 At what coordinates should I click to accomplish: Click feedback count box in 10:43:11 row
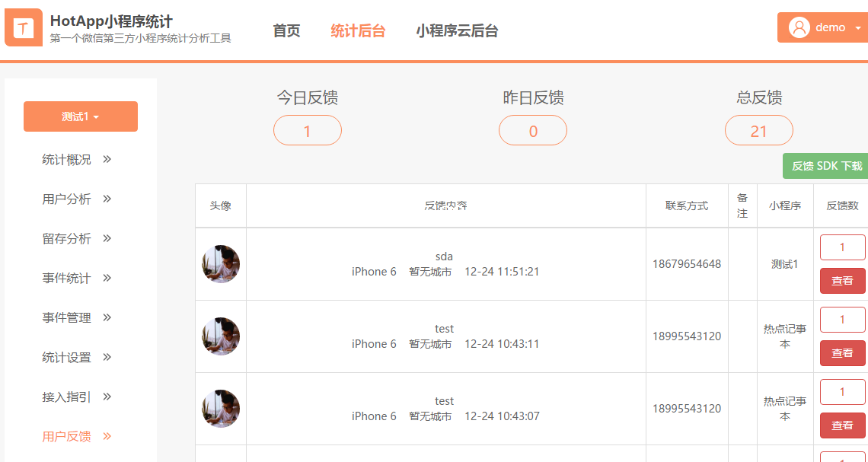point(843,320)
